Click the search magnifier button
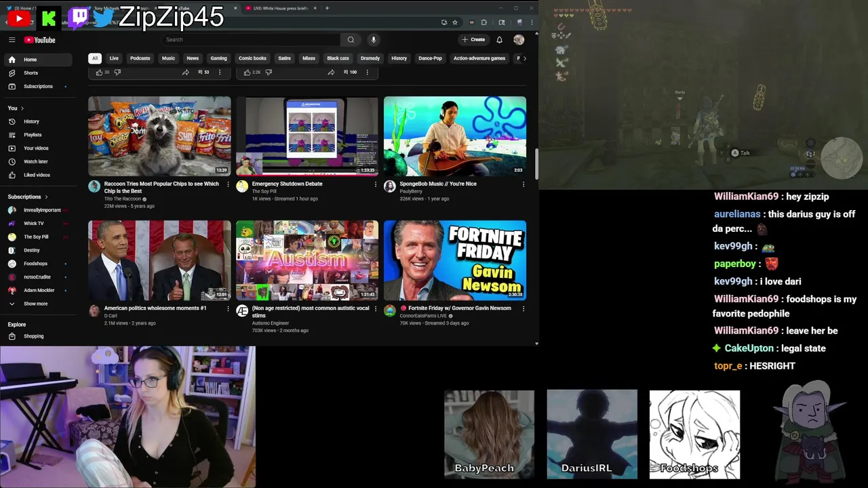The width and height of the screenshot is (868, 488). click(351, 40)
